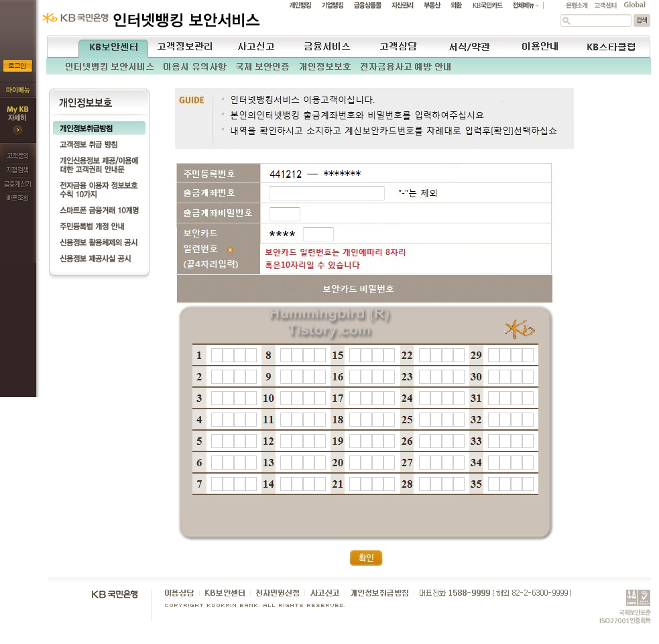This screenshot has width=659, height=644.
Task: Open 금융계산기 in the dark sidebar
Action: point(17,184)
